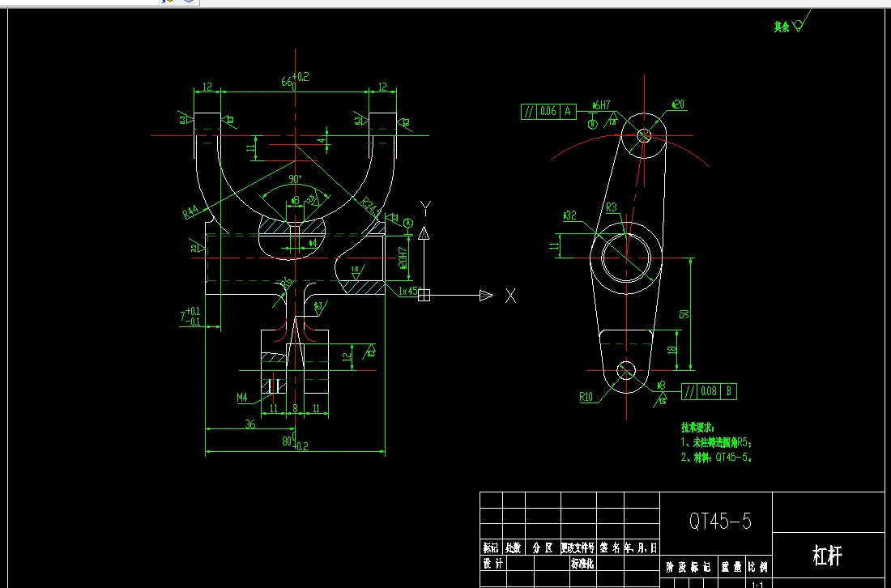Click the 设计 title block cell
891x588 pixels.
coord(492,564)
